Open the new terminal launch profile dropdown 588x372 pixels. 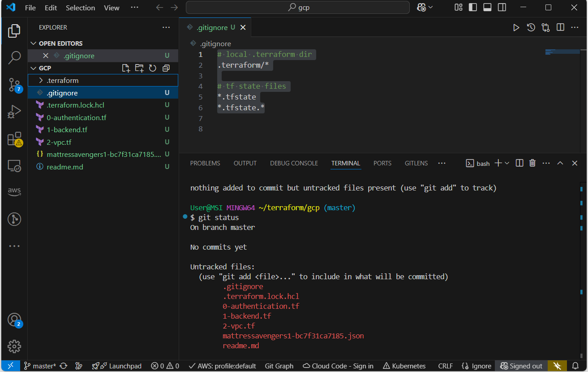tap(507, 163)
